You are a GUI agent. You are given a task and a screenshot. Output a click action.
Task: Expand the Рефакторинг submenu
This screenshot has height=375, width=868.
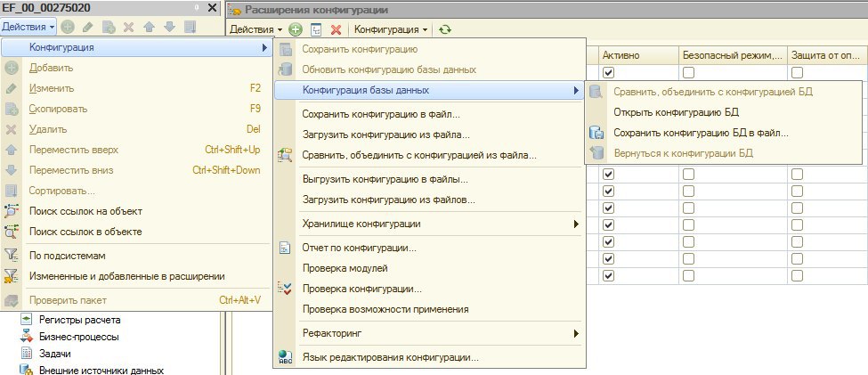pyautogui.click(x=429, y=333)
